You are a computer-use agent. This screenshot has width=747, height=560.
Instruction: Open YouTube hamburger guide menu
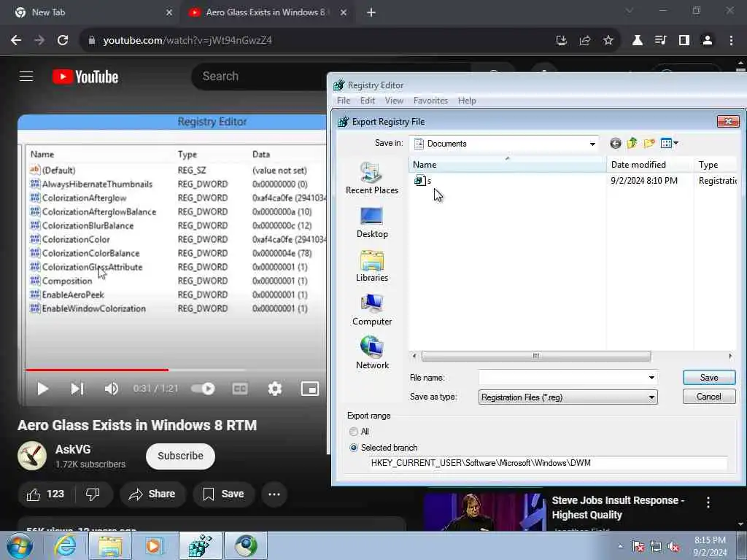26,76
